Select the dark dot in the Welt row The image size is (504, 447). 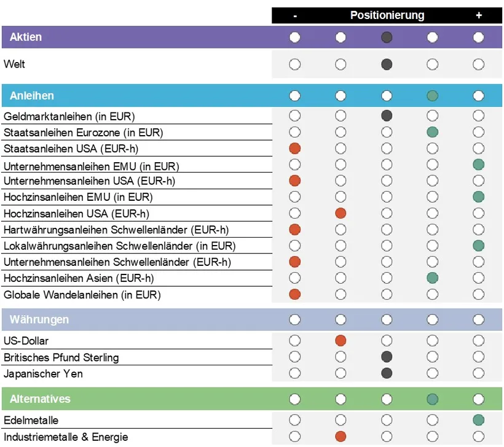pos(387,64)
